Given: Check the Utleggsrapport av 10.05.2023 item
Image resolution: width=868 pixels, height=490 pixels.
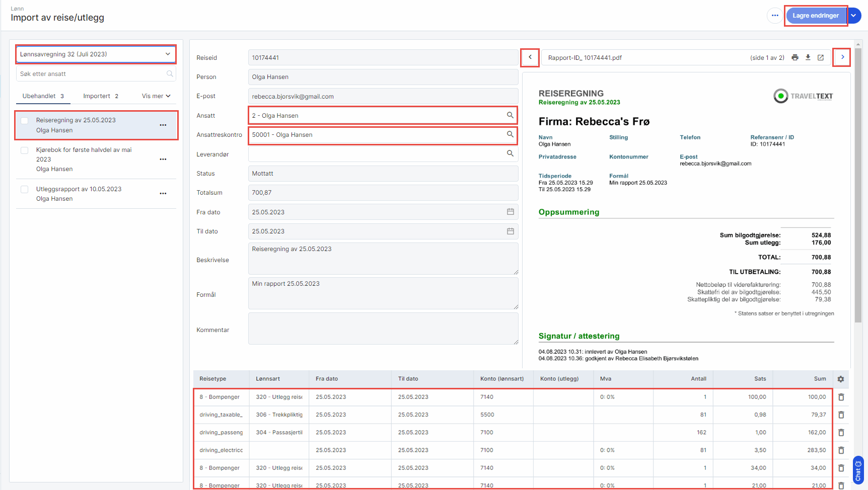Looking at the screenshot, I should point(24,190).
